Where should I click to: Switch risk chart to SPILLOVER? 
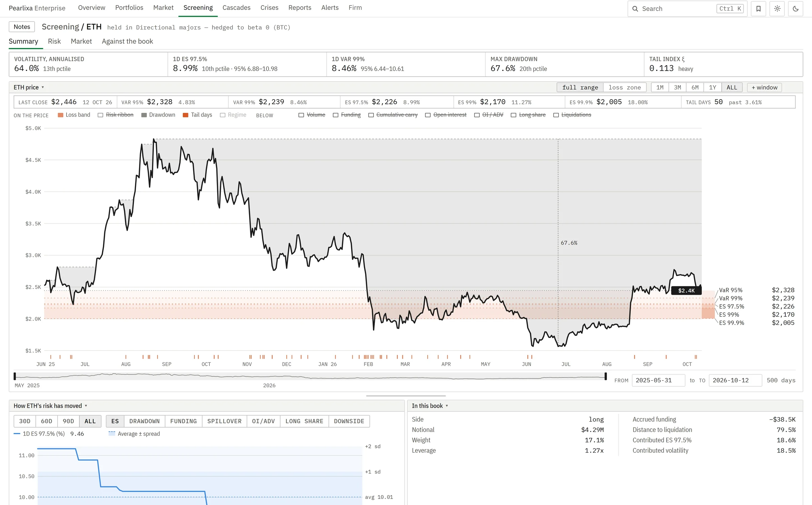pos(224,421)
